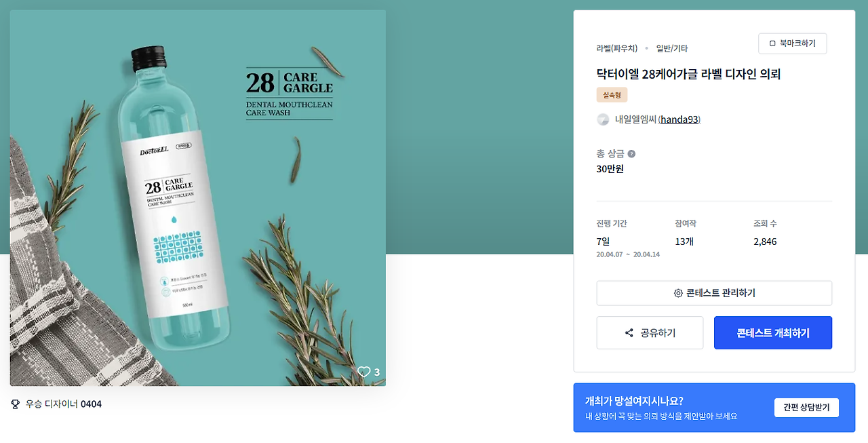This screenshot has height=443, width=868.
Task: Click the gear icon in 콘테스트 관리하기
Action: 678,293
